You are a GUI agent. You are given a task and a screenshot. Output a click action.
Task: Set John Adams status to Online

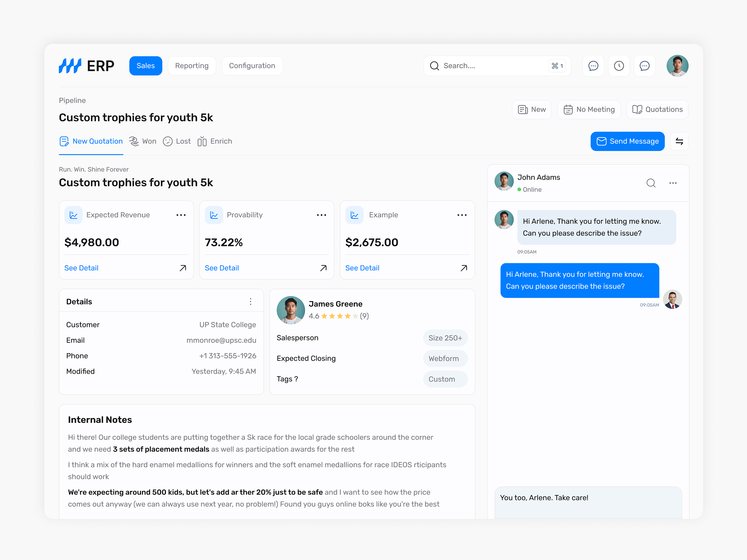(530, 189)
